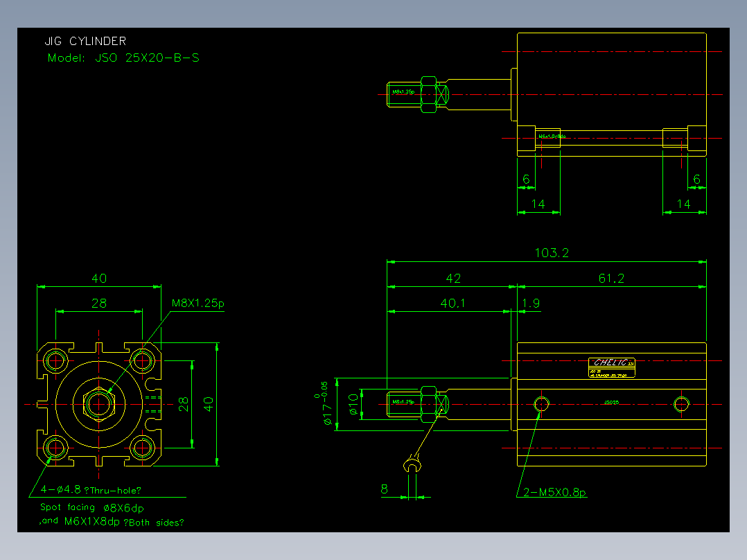Pick the wrench flat symbol below rod
Image resolution: width=747 pixels, height=560 pixels.
[412, 464]
